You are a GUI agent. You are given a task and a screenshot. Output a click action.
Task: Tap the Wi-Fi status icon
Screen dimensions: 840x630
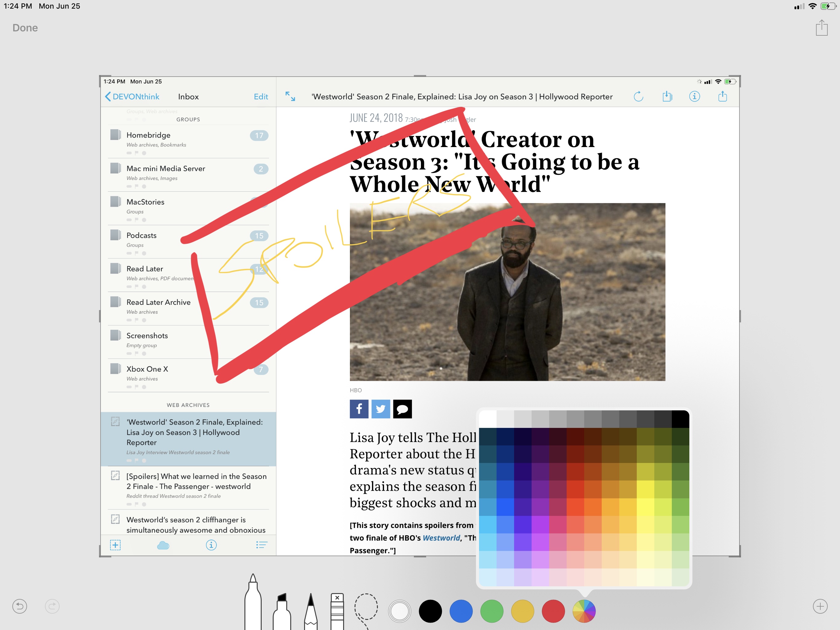[x=812, y=6]
